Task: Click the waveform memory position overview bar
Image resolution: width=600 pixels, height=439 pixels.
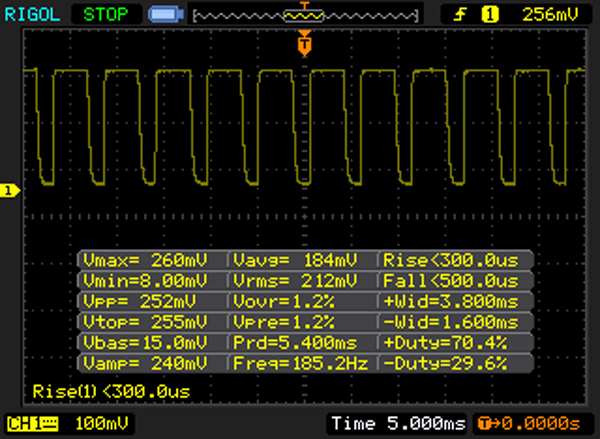Action: 305,16
